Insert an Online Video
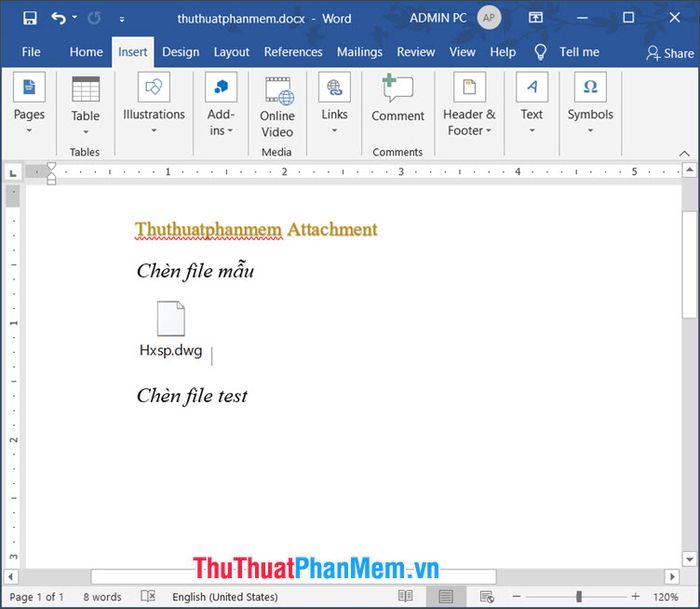The width and height of the screenshot is (700, 609). [277, 107]
